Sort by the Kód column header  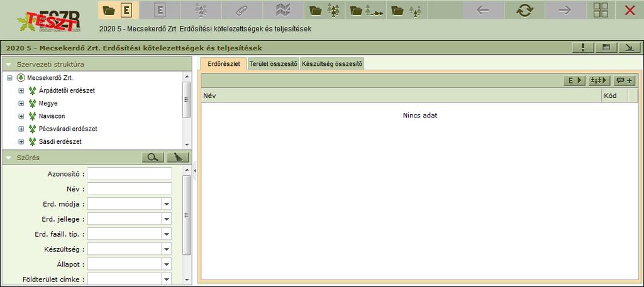point(615,96)
